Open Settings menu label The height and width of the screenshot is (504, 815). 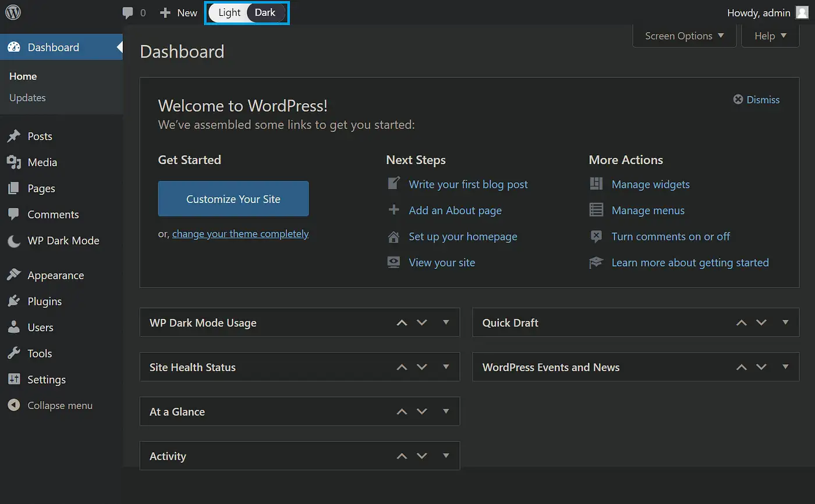47,379
